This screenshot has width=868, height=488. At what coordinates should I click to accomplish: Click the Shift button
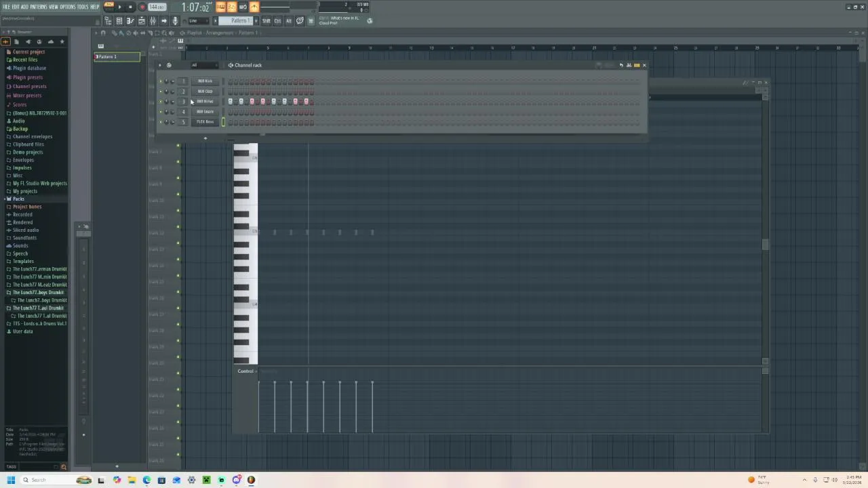tap(266, 20)
